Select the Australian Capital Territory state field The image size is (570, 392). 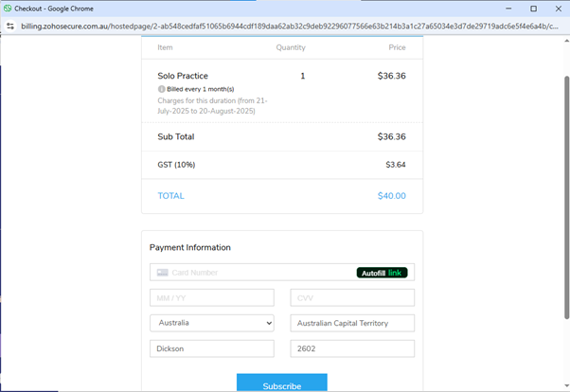pos(352,323)
